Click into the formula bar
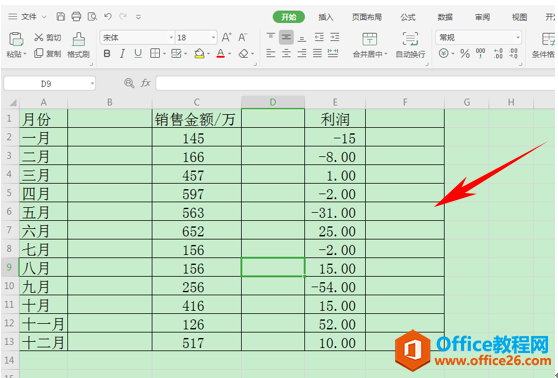 355,83
